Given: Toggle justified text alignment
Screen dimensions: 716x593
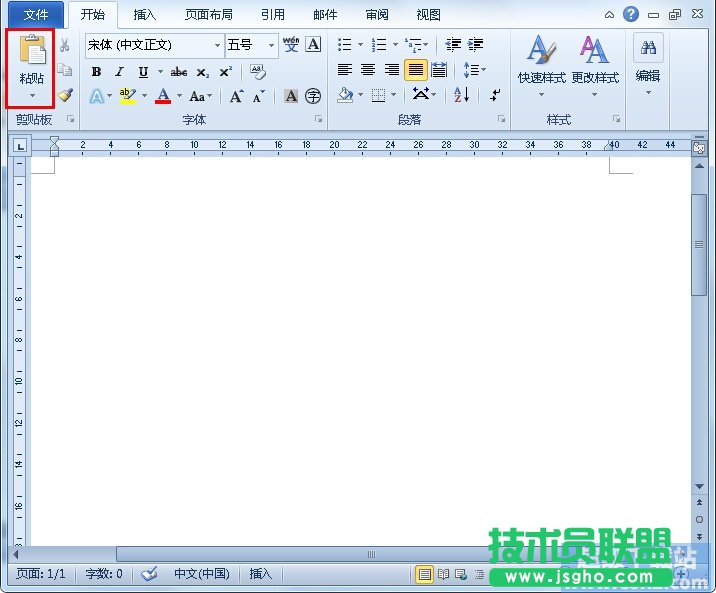Looking at the screenshot, I should tap(415, 70).
